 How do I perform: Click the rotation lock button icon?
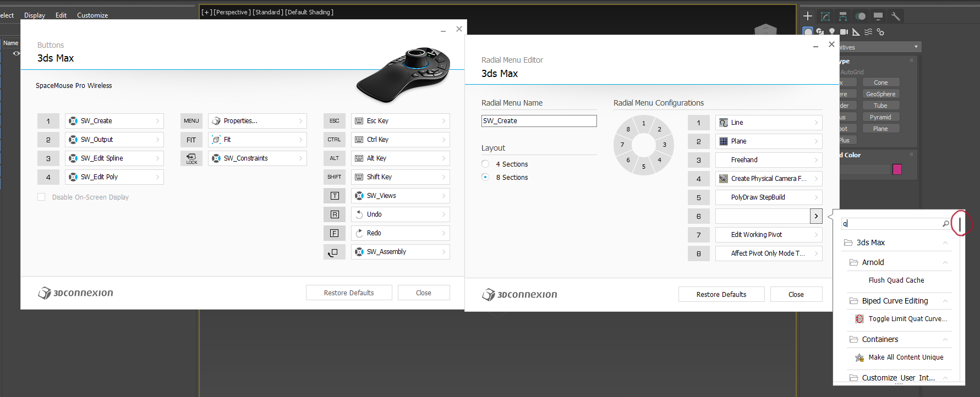(x=191, y=158)
